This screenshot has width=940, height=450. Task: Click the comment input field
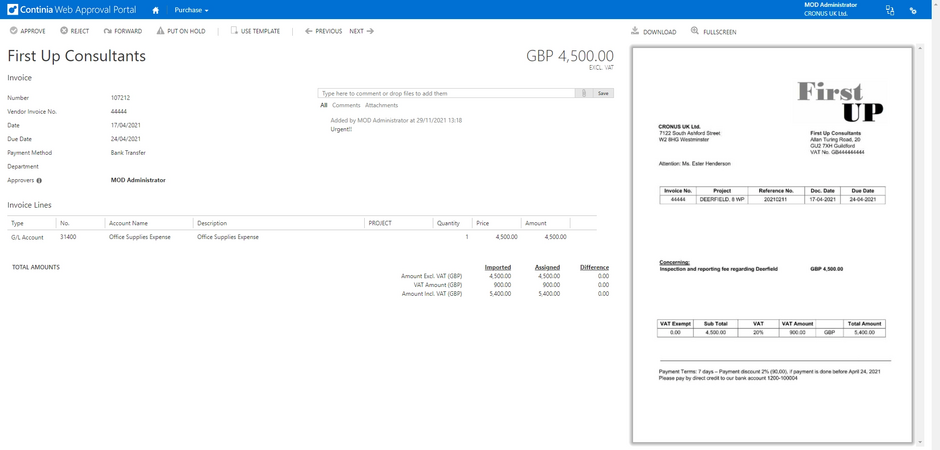pos(447,93)
